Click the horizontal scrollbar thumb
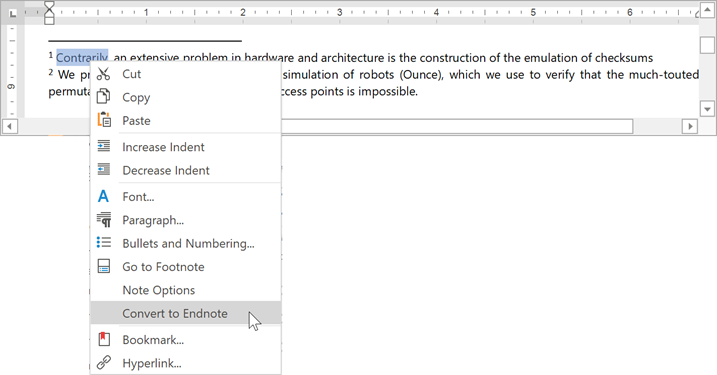Image resolution: width=717 pixels, height=375 pixels. (457, 126)
